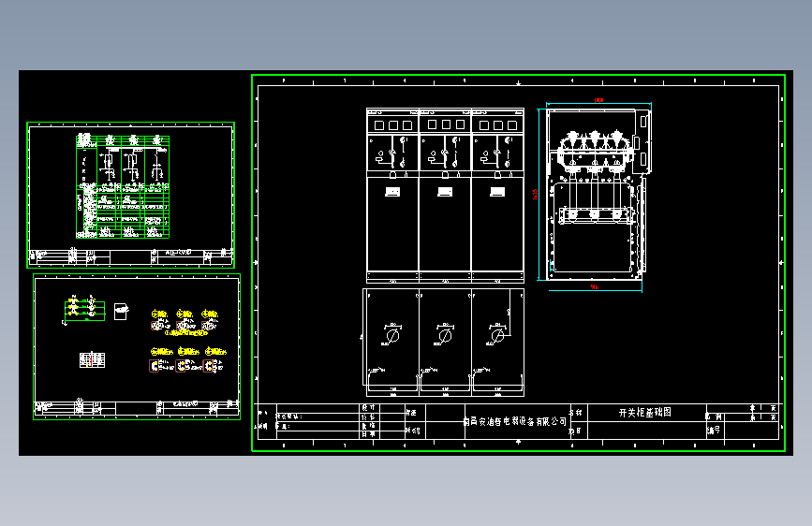The height and width of the screenshot is (526, 812).
Task: Select the small white table with red line
Action: (92, 359)
